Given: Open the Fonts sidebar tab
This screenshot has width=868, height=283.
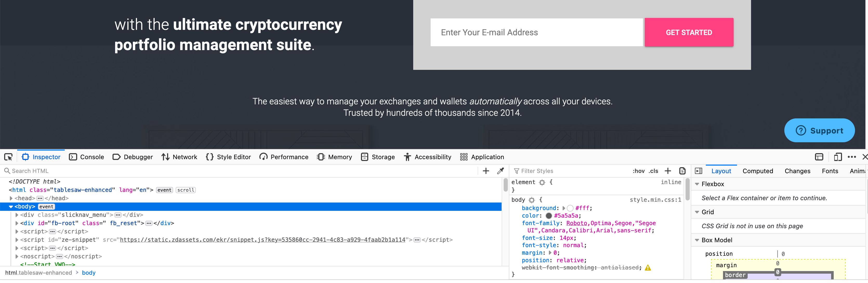Looking at the screenshot, I should tap(830, 171).
